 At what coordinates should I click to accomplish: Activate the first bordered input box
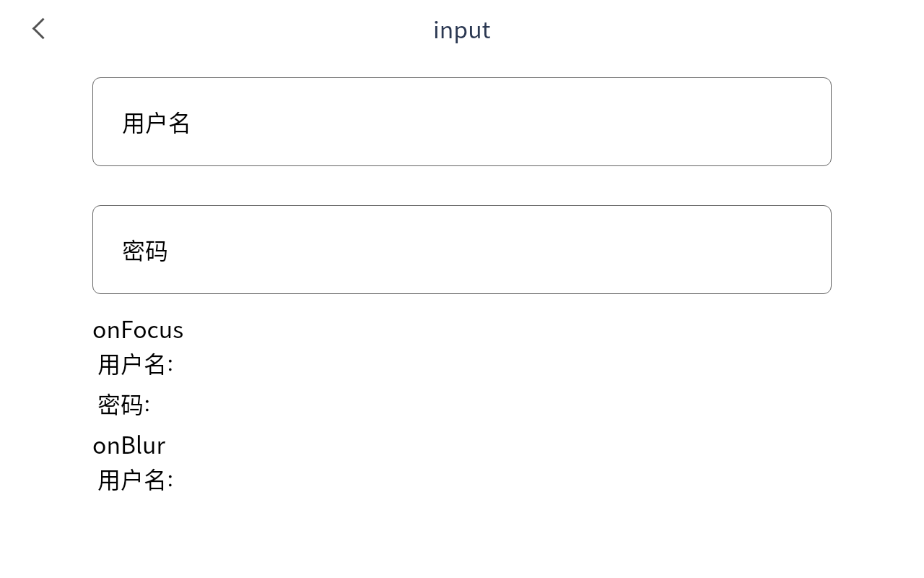pyautogui.click(x=462, y=122)
